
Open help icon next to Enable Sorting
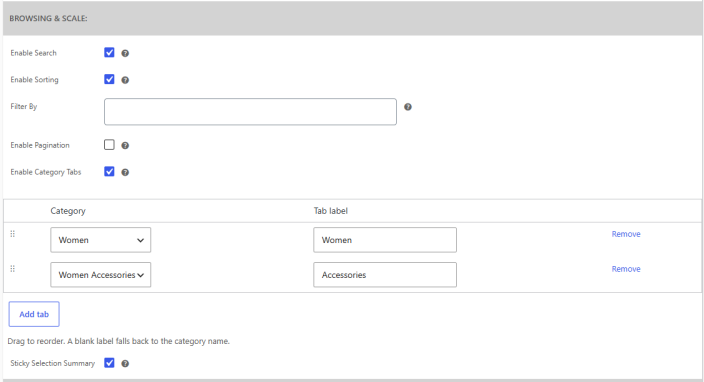[x=125, y=80]
